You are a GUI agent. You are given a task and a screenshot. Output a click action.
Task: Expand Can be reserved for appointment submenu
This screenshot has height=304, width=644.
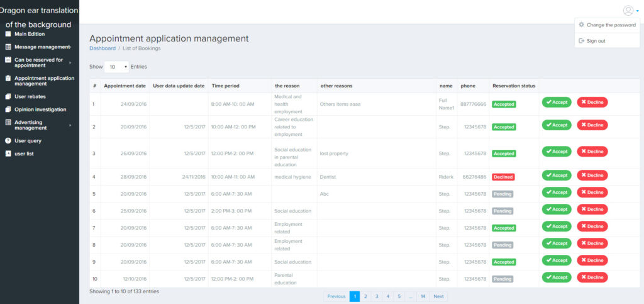pyautogui.click(x=70, y=63)
